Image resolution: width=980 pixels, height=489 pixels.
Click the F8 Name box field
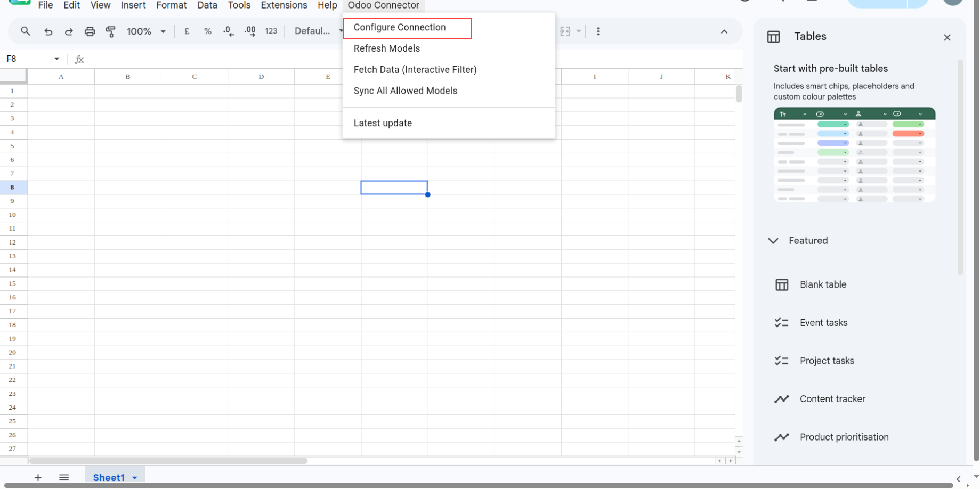coord(27,59)
